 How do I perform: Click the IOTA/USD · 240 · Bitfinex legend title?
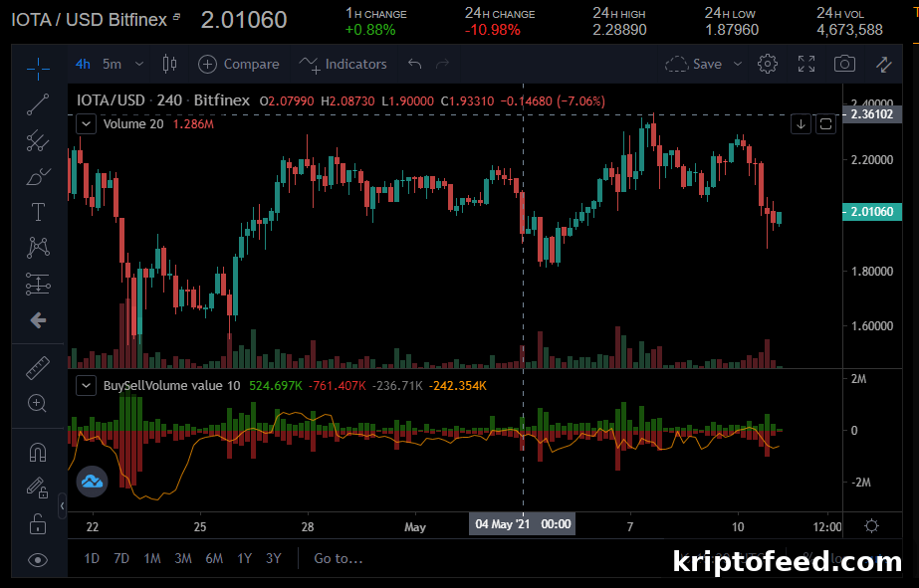coord(163,100)
